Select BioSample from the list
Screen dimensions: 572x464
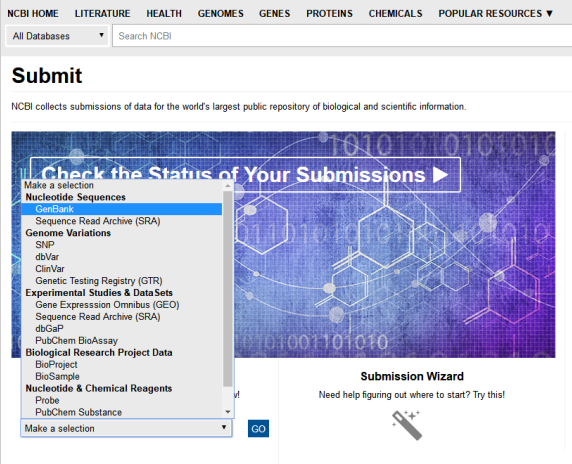pos(122,376)
